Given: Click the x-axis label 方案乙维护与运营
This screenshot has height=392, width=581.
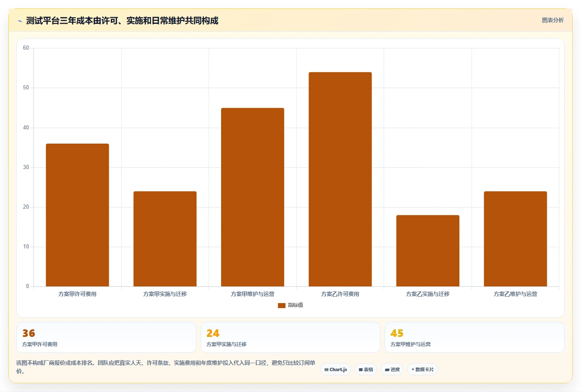Looking at the screenshot, I should pyautogui.click(x=515, y=294).
